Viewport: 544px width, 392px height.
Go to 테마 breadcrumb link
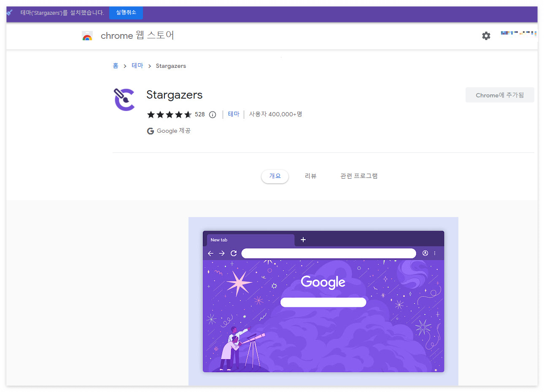pos(137,66)
